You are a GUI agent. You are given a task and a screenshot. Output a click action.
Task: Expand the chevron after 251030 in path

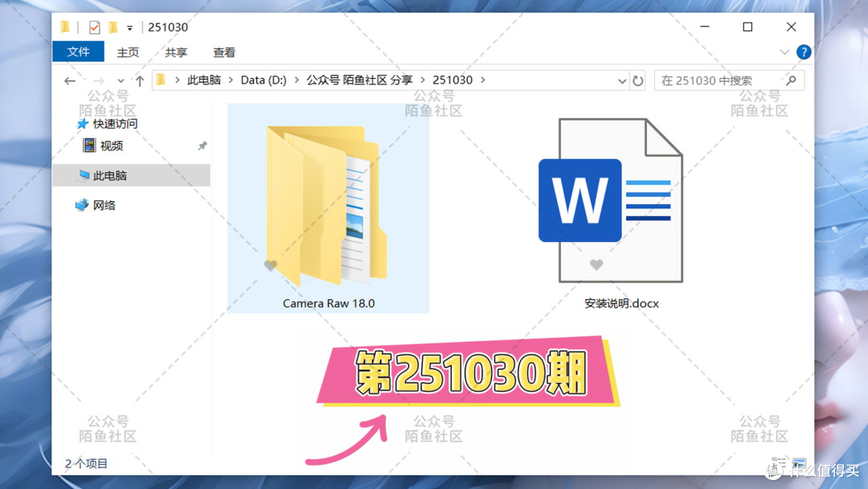(x=483, y=80)
